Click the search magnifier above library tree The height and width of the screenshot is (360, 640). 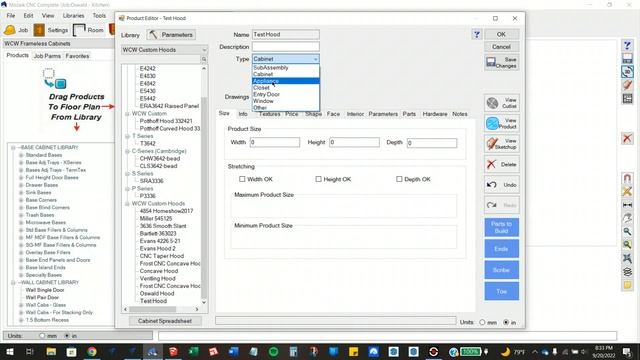click(x=204, y=59)
